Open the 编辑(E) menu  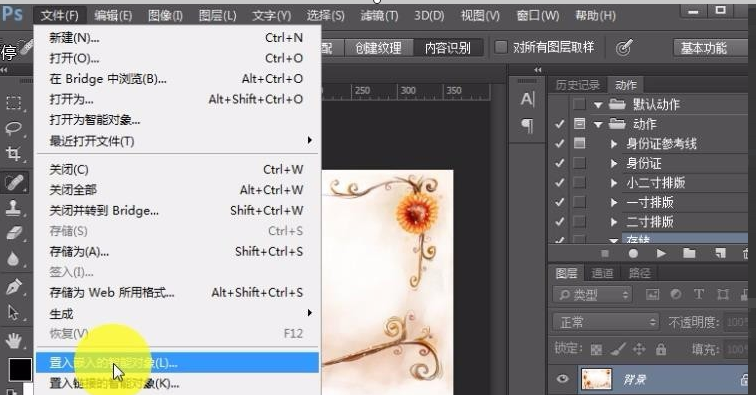coord(113,16)
